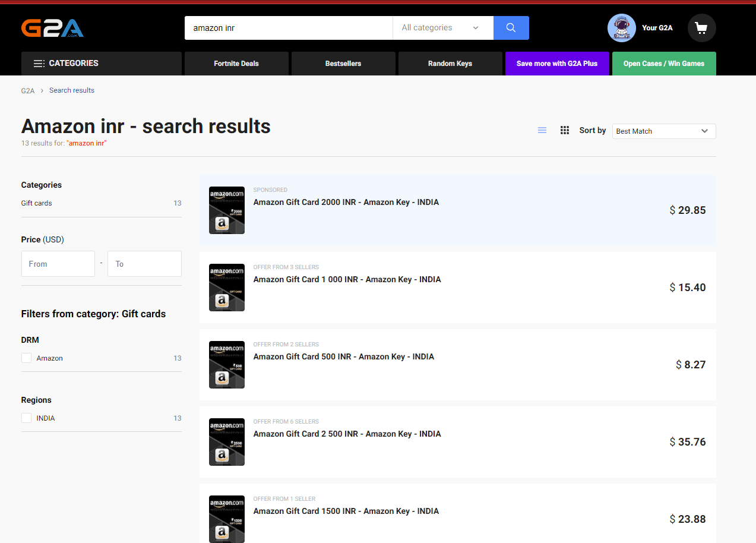
Task: Click the G2A logo
Action: tap(52, 28)
